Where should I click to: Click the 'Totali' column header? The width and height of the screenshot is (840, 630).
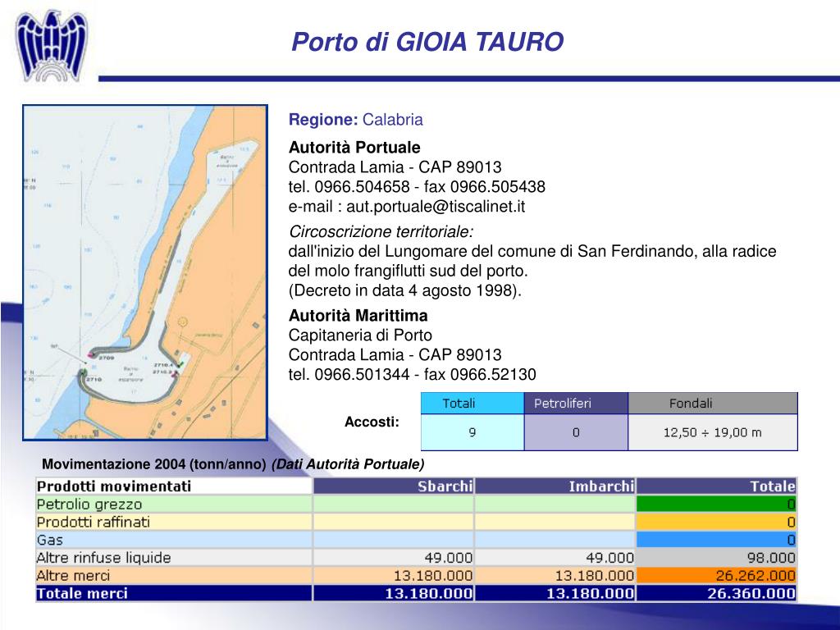click(x=472, y=403)
